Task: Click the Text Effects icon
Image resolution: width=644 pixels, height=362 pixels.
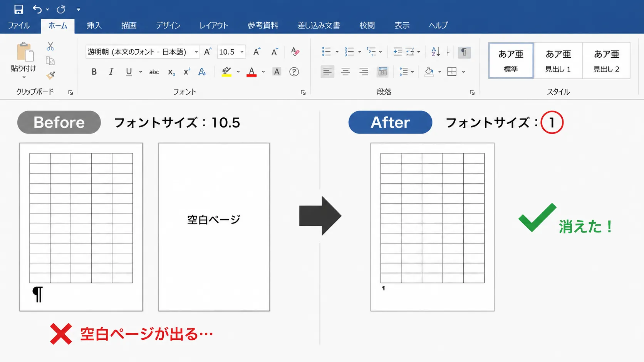Action: 202,72
